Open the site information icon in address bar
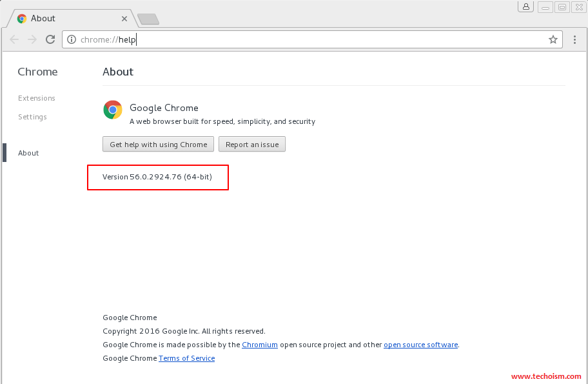Image resolution: width=588 pixels, height=384 pixels. pos(72,39)
